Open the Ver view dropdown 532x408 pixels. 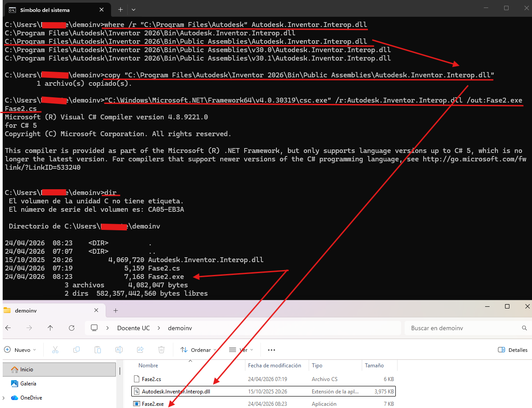241,350
